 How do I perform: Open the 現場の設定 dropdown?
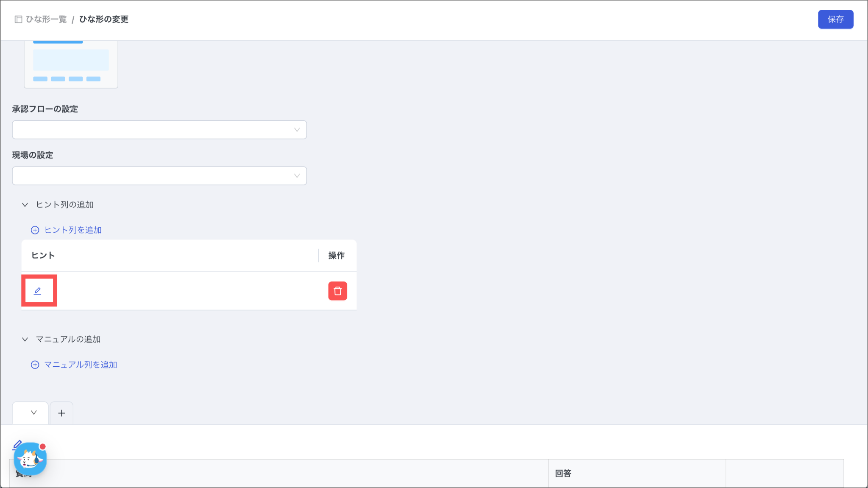(x=159, y=176)
